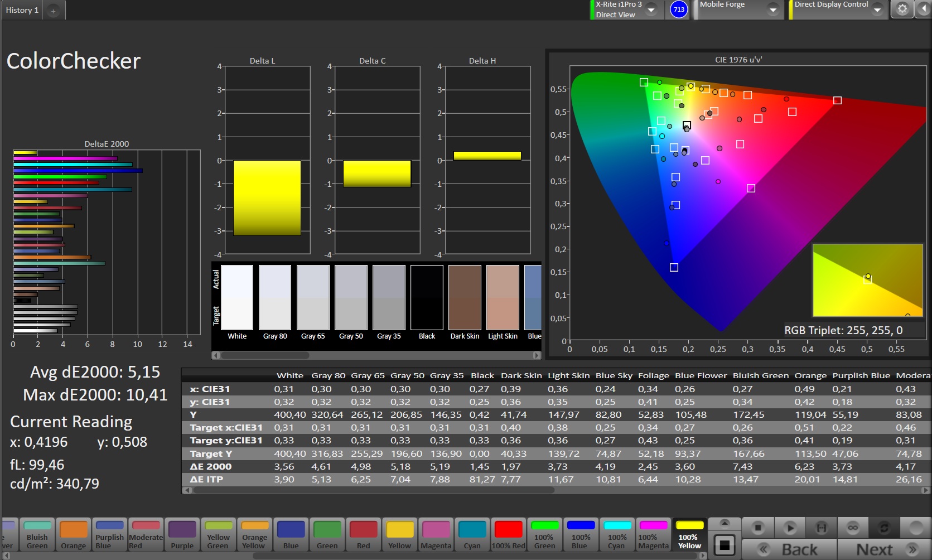Select the Orange color patch
932x560 pixels.
click(x=74, y=534)
